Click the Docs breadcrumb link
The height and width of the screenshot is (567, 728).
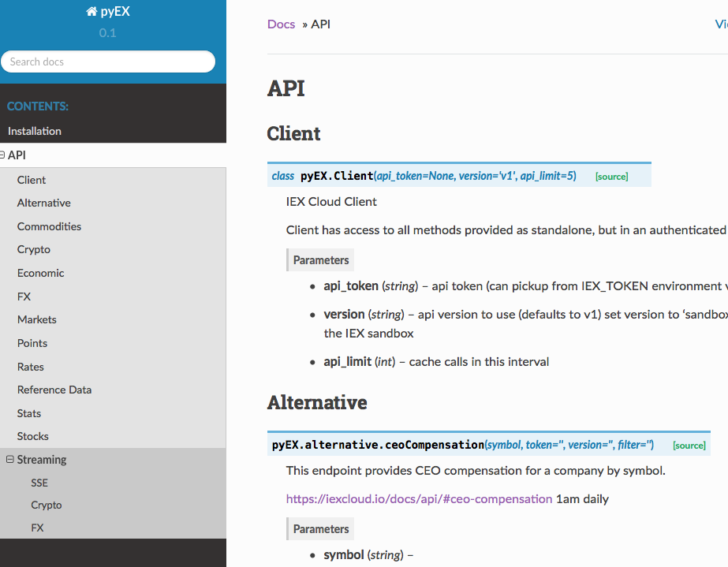pyautogui.click(x=281, y=24)
